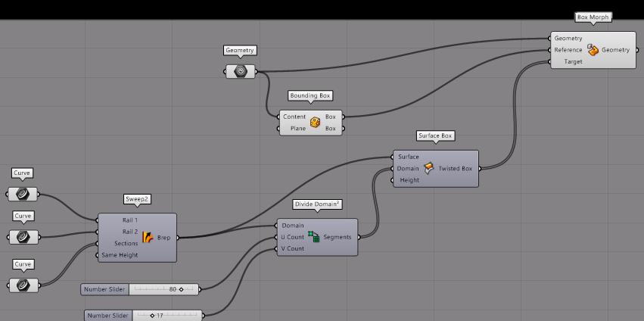Click the Twisted Box output
The width and height of the screenshot is (644, 321).
pos(455,169)
